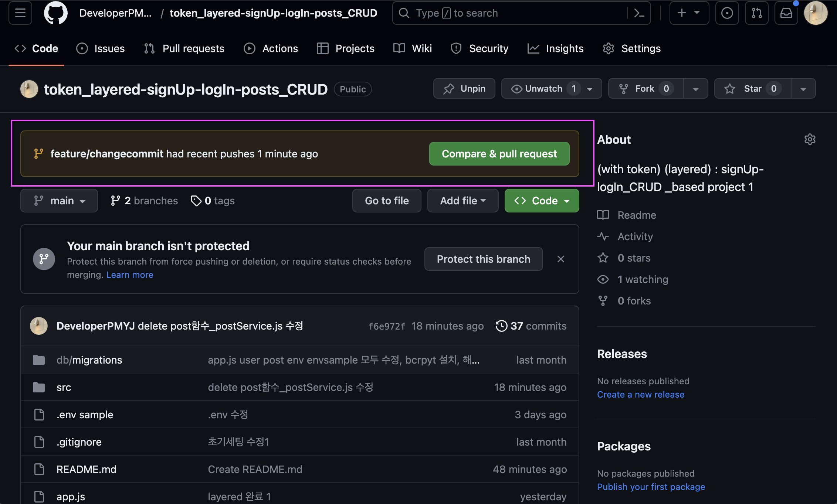
Task: Open the hamburger navigation menu
Action: tap(20, 13)
